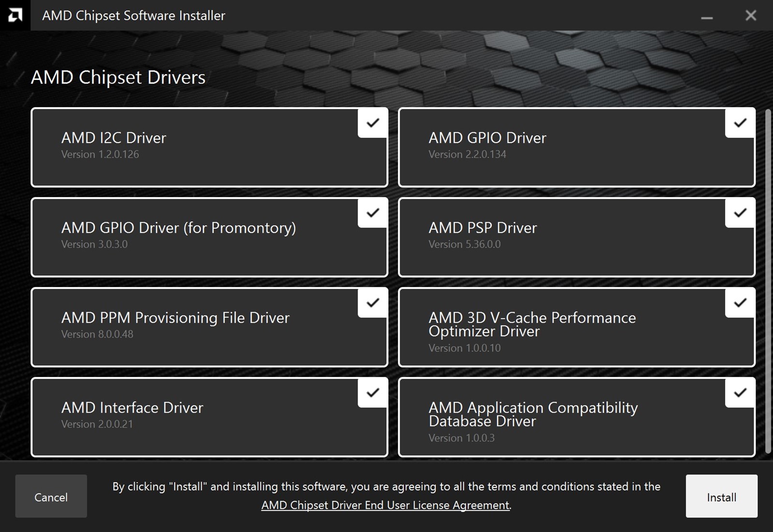Click the "AMD Application Compatibility Database Driver" title
The image size is (773, 532).
click(x=533, y=415)
